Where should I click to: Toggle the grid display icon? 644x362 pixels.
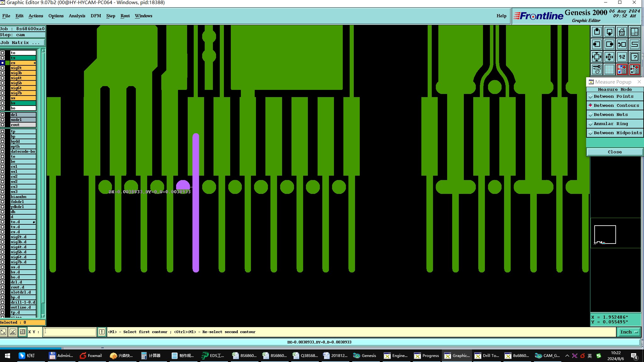609,69
